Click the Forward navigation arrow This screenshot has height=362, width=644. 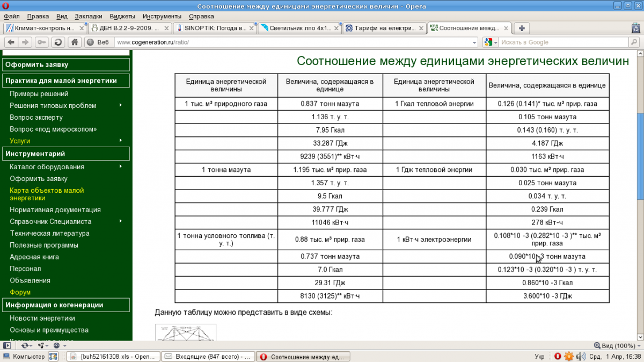click(26, 42)
